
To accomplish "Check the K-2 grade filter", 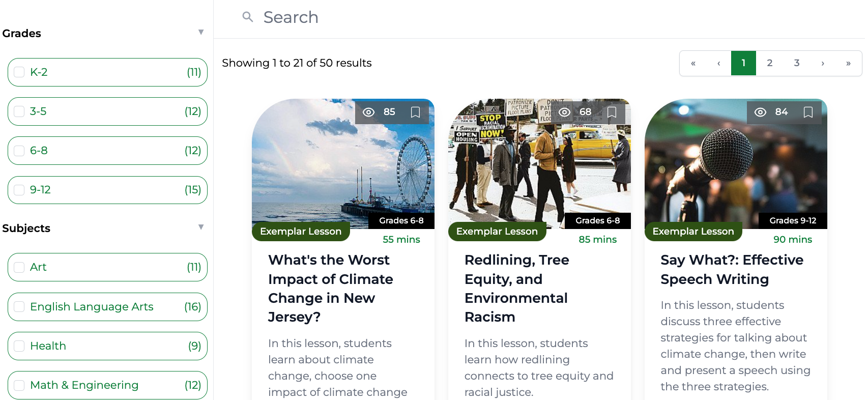I will tap(19, 72).
